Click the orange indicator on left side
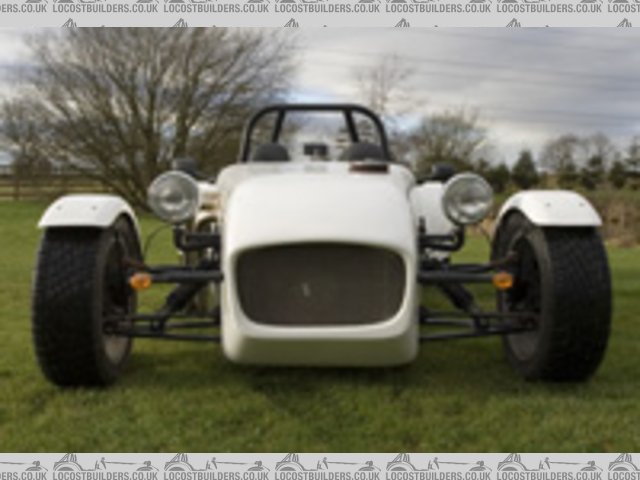The height and width of the screenshot is (480, 640). pyautogui.click(x=141, y=281)
